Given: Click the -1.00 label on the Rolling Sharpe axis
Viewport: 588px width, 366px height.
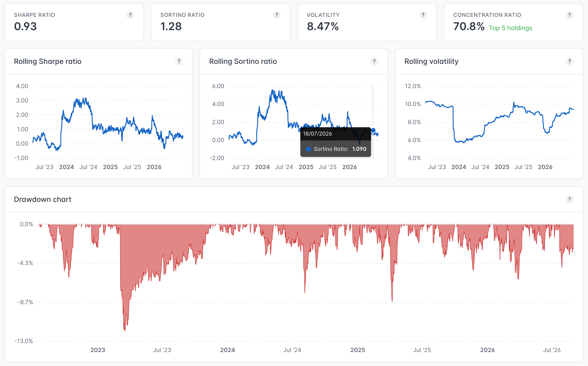Looking at the screenshot, I should (x=21, y=158).
